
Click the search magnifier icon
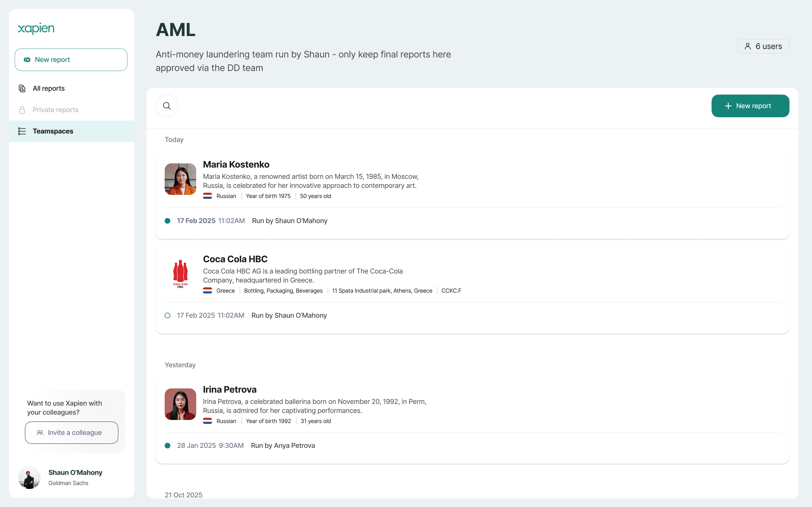[x=167, y=106]
